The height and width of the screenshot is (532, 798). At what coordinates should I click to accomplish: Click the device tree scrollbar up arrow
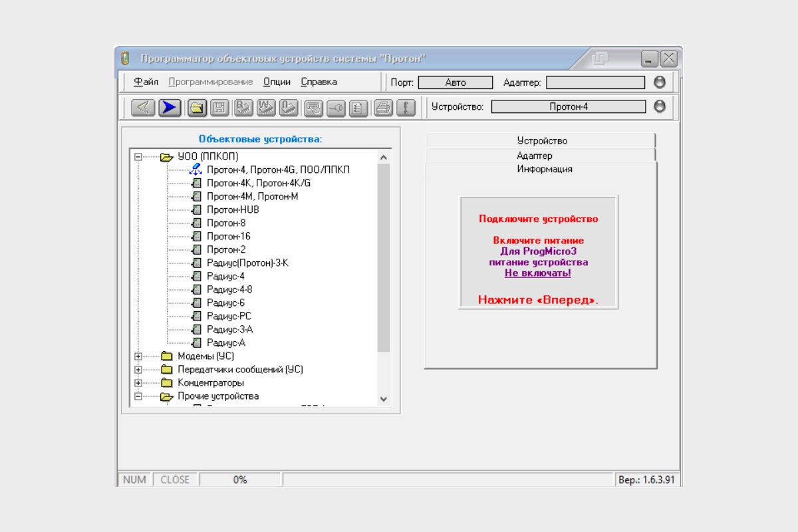point(384,158)
